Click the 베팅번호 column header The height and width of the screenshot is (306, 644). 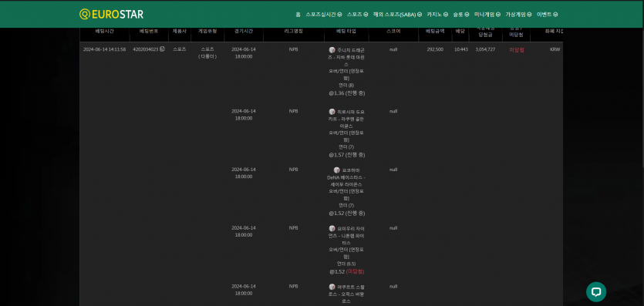(149, 31)
